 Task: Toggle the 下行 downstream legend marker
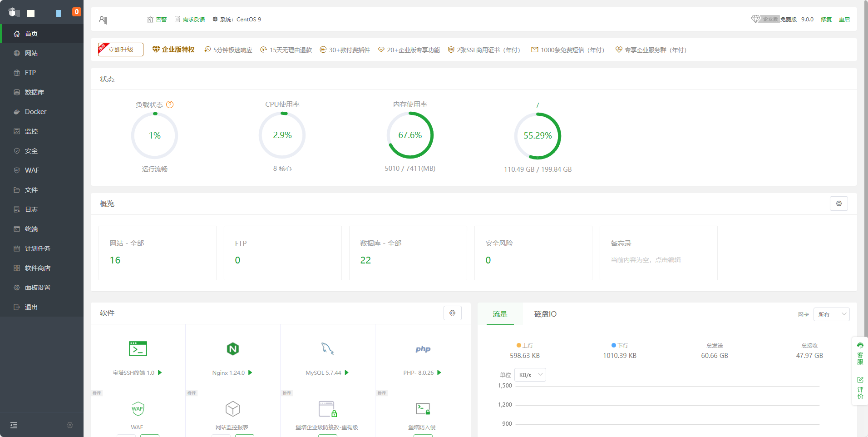(614, 345)
